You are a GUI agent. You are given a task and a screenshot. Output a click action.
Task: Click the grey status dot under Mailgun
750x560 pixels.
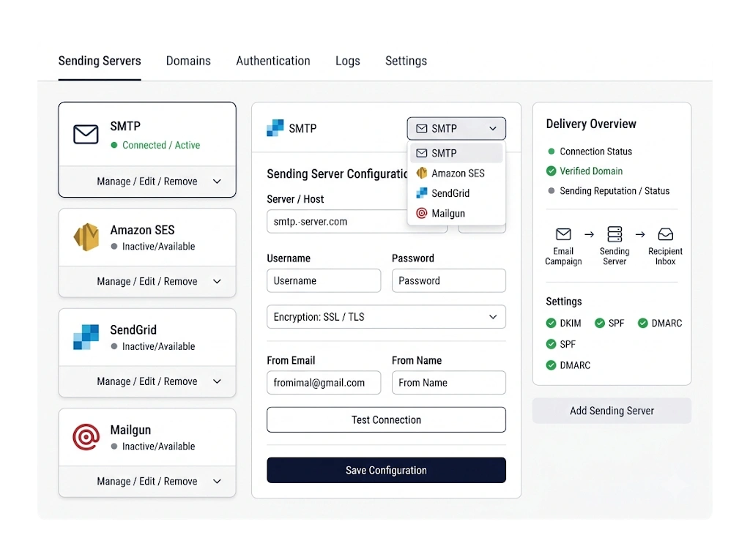(114, 447)
